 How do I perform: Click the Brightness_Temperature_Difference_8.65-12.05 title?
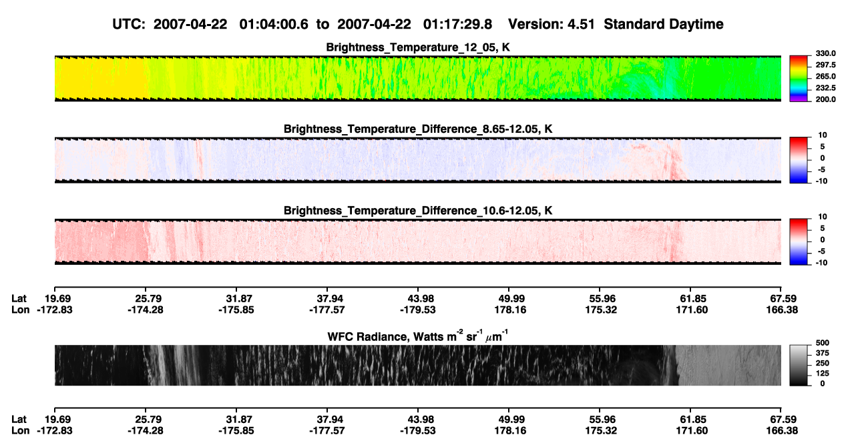(418, 128)
